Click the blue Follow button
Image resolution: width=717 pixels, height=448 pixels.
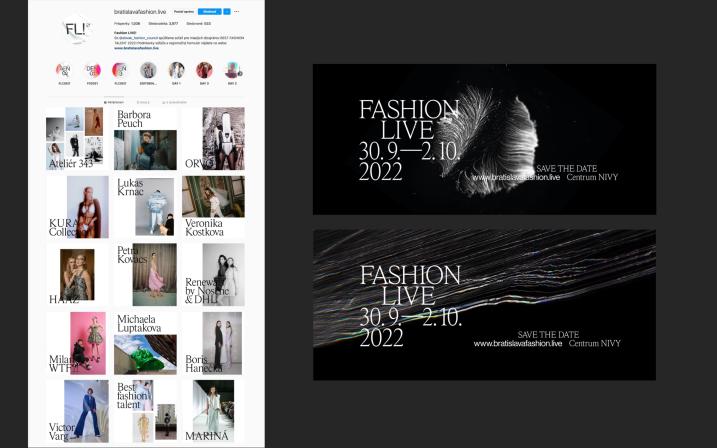coord(209,11)
